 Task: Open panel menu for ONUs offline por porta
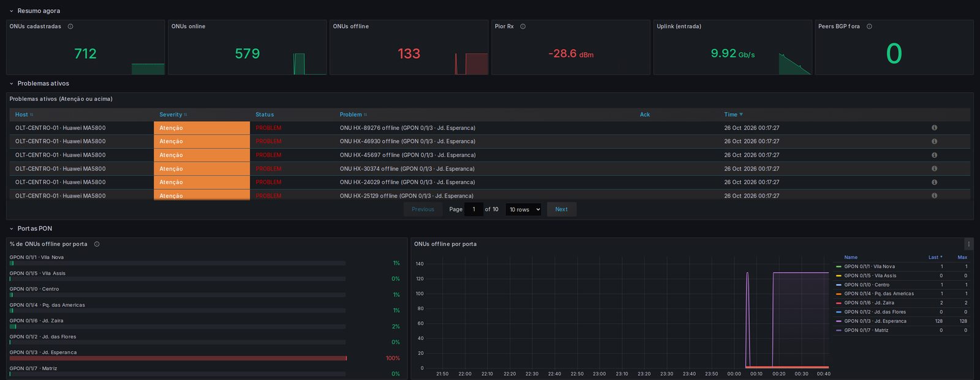[x=968, y=244]
